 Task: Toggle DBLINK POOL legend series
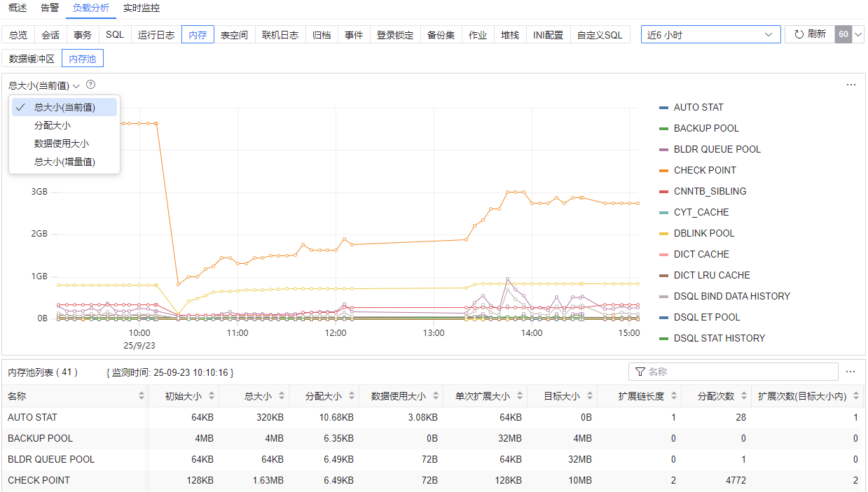click(x=697, y=233)
